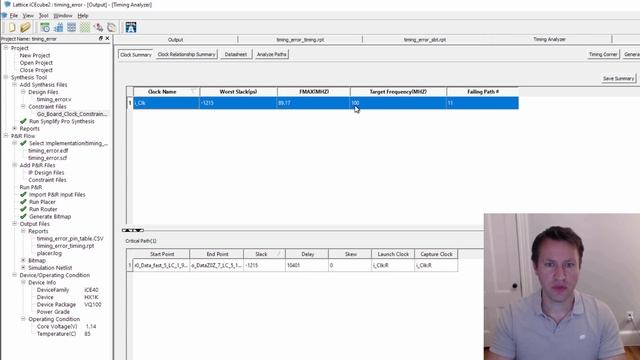Collapse the Output Files node
Viewport: 640px width, 360px height.
(15, 224)
